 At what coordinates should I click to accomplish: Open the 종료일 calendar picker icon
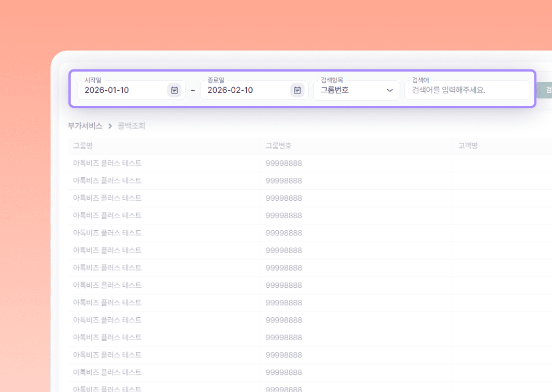click(297, 90)
